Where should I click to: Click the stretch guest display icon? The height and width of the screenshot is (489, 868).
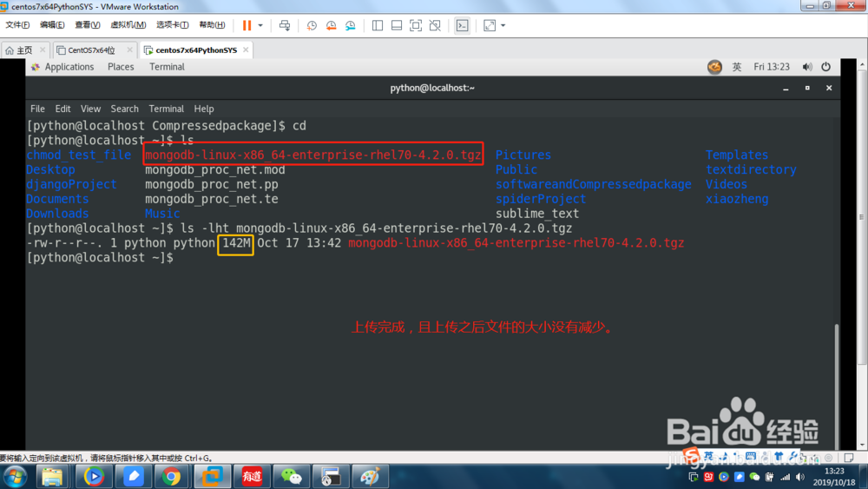click(x=490, y=25)
